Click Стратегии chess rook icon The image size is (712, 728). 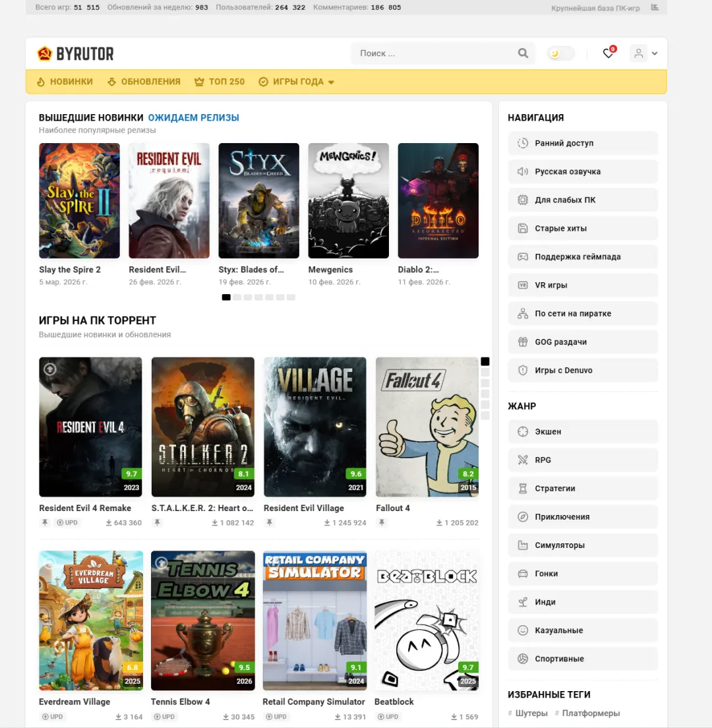click(523, 489)
